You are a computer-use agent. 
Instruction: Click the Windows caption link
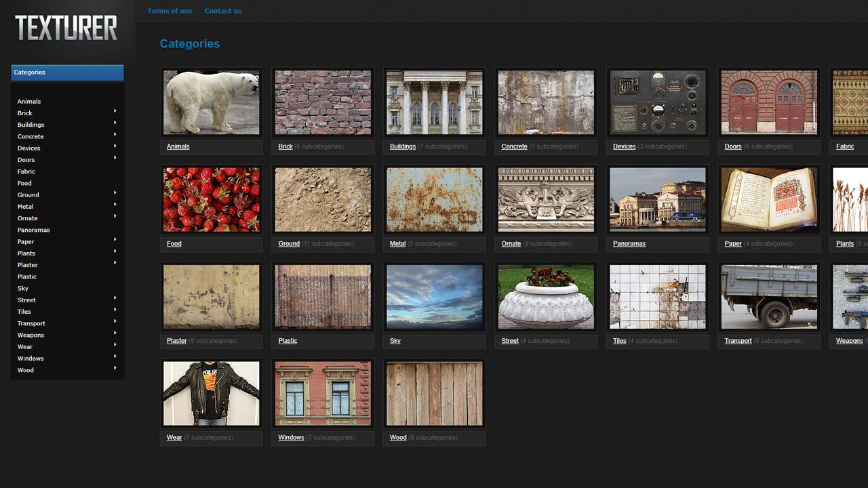click(291, 438)
